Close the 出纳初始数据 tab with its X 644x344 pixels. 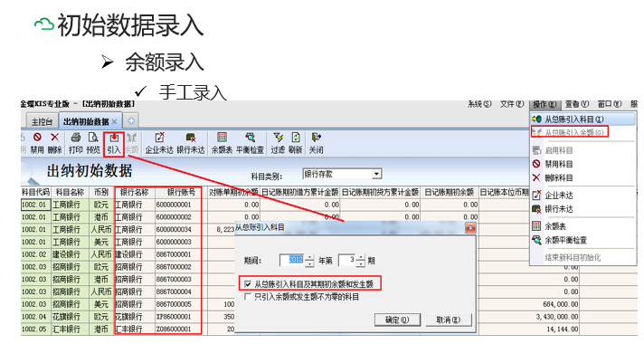115,121
